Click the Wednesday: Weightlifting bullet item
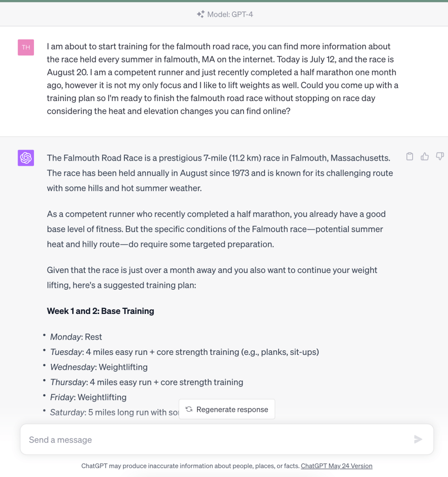 (x=99, y=367)
